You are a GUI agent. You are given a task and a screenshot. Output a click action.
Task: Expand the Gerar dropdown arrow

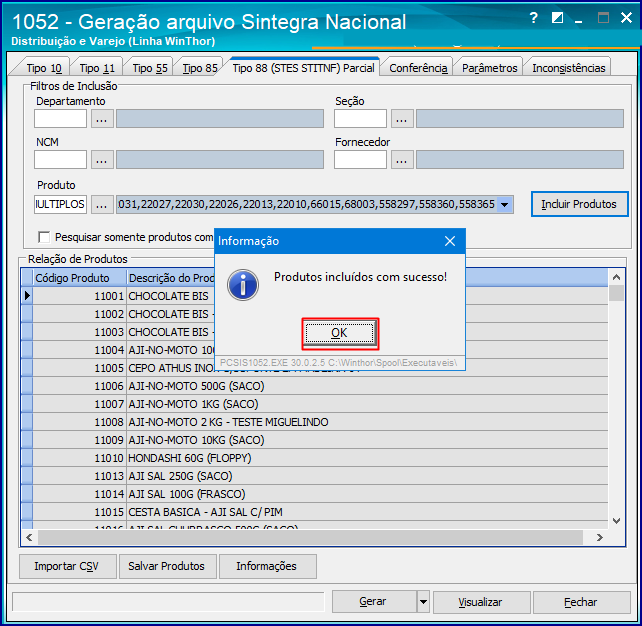click(423, 602)
